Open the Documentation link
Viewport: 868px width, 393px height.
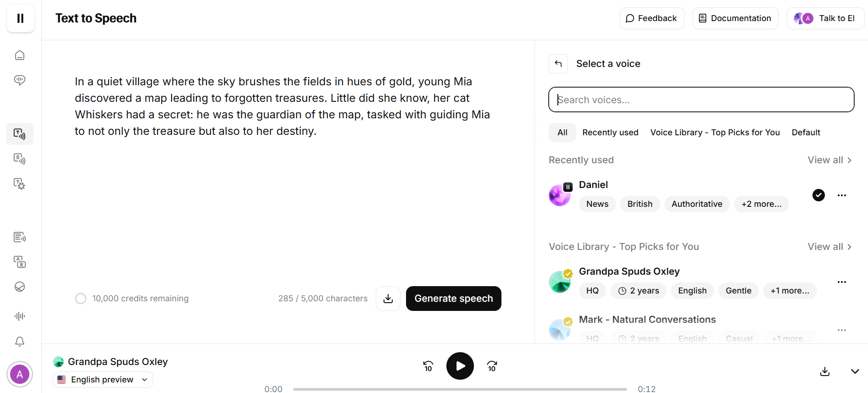tap(735, 18)
